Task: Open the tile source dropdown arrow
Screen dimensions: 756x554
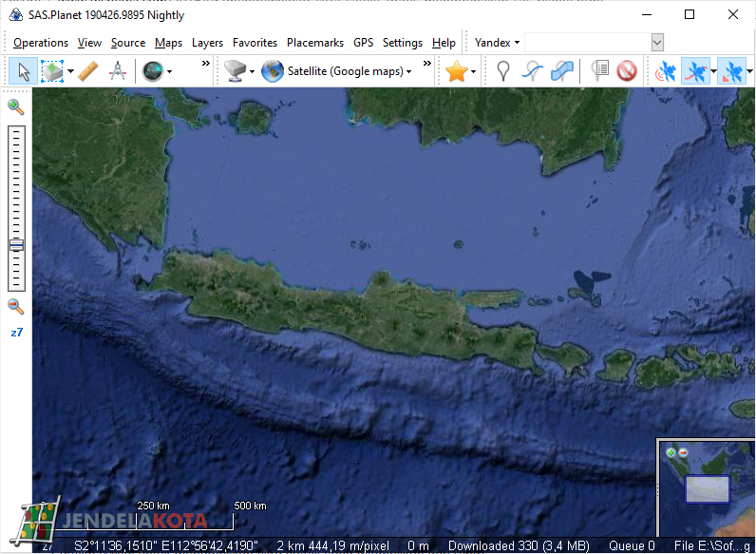Action: coord(252,72)
